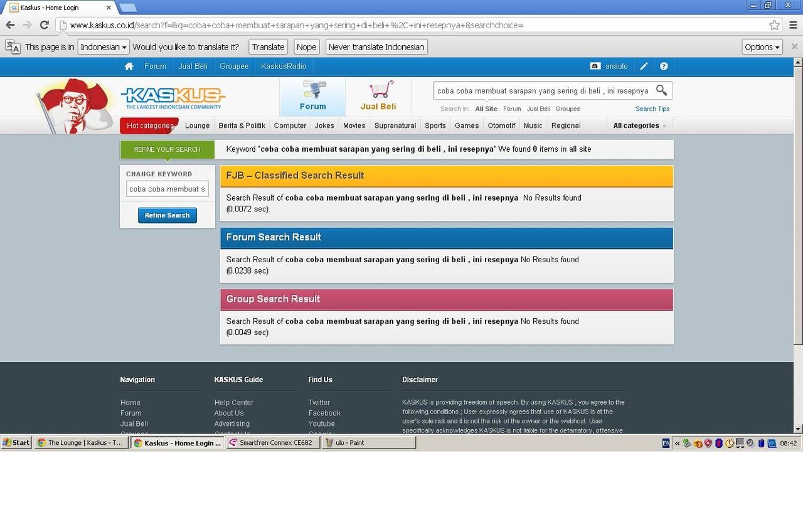
Task: Click the Change Keyword input field
Action: click(168, 189)
